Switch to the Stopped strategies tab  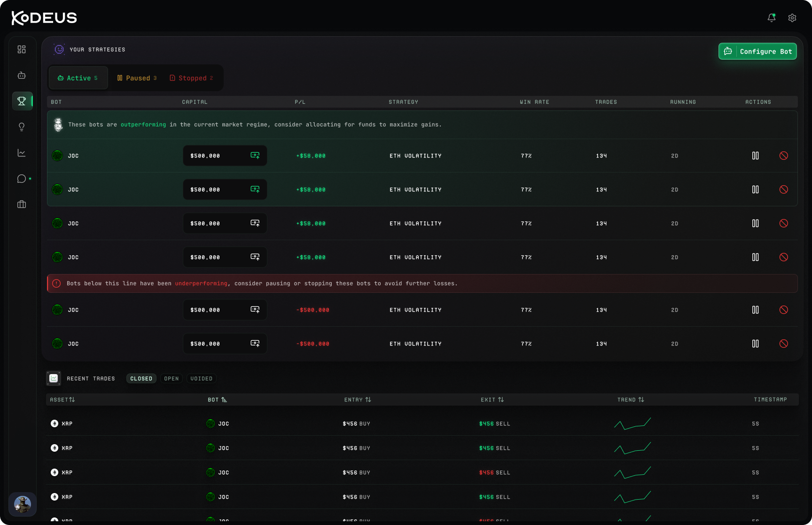tap(191, 78)
